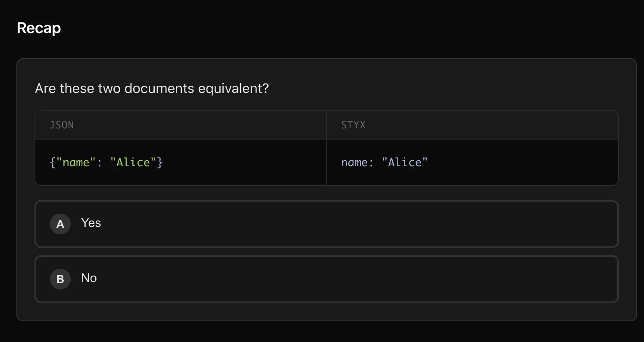Click the circular "B" badge icon
The image size is (644, 342).
[60, 279]
